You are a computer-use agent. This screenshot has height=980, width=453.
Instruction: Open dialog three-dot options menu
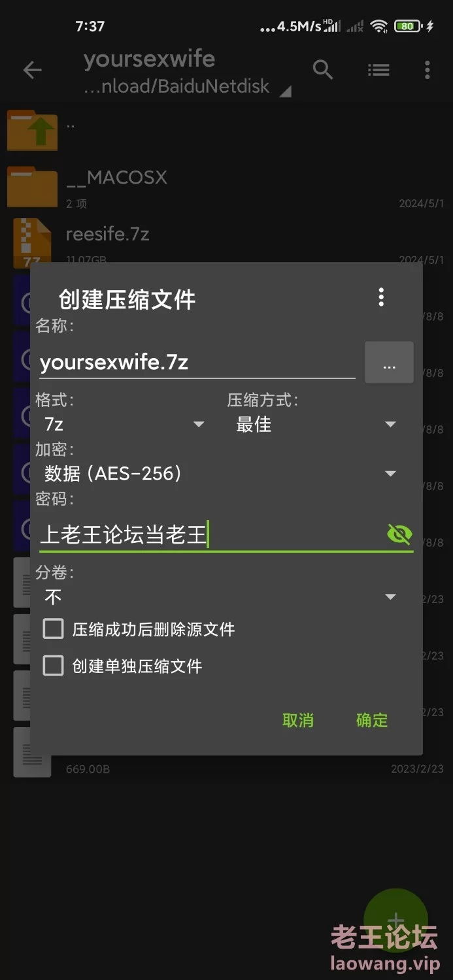[x=381, y=297]
